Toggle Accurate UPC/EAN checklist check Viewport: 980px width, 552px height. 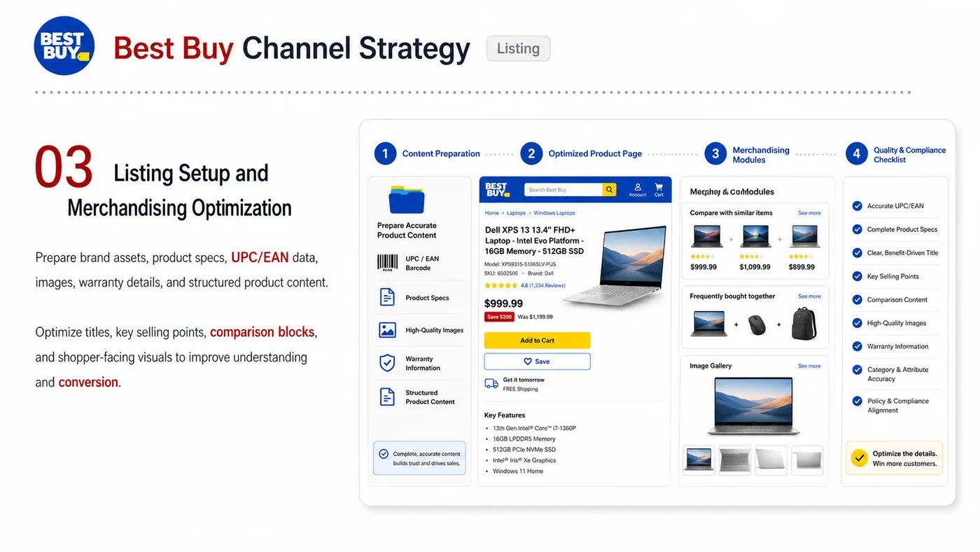click(x=857, y=206)
